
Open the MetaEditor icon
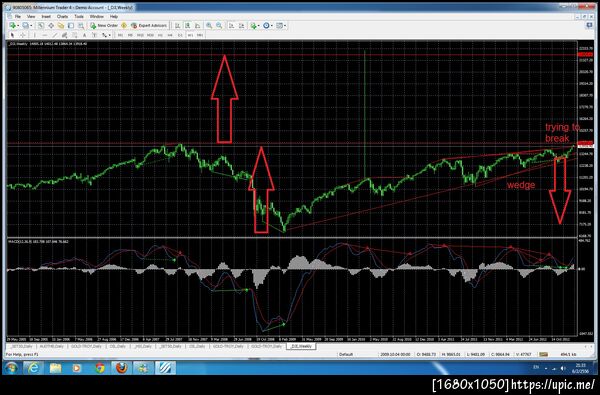point(124,26)
